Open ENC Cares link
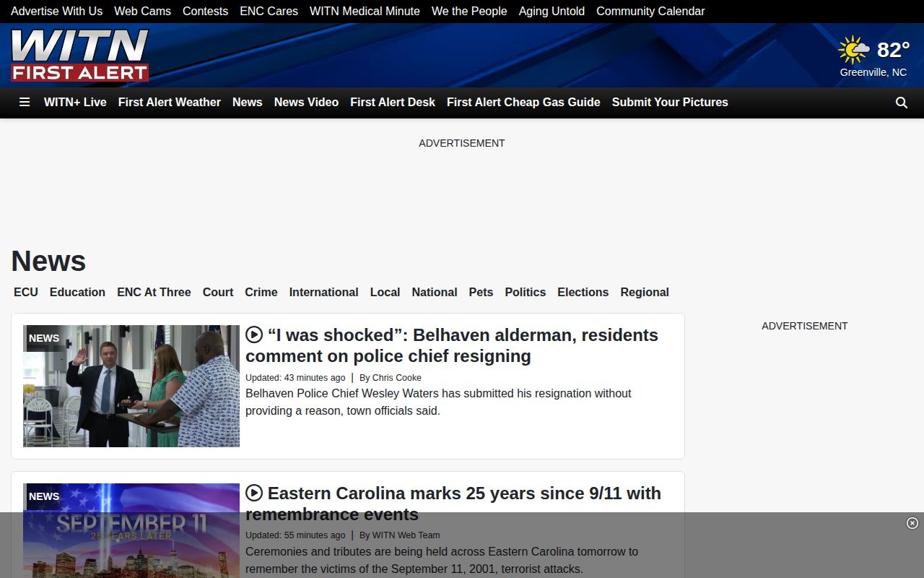 pos(269,12)
